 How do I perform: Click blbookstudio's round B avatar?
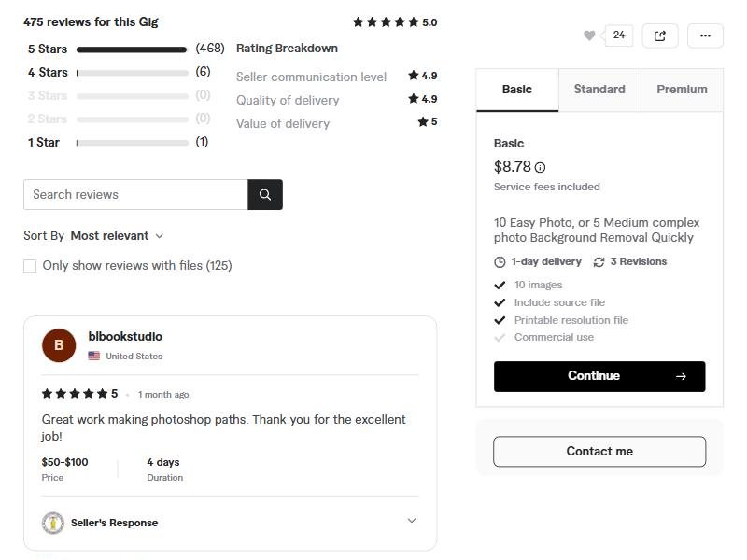click(x=59, y=345)
